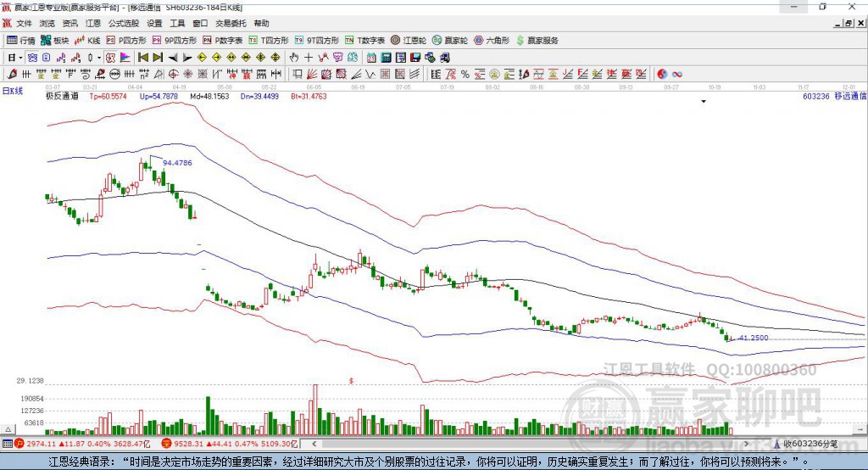
Task: Click the blue infinity loop icon
Action: coord(677,75)
